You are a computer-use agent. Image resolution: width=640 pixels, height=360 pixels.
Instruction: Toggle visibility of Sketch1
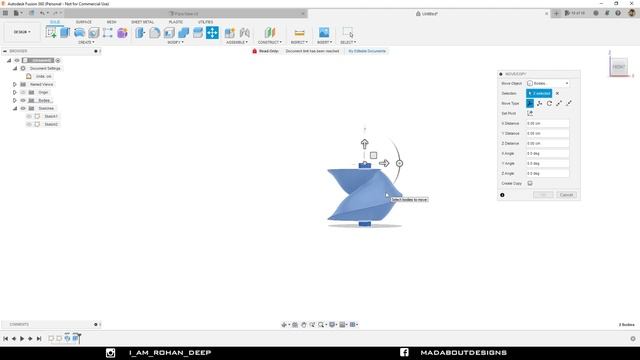[x=29, y=116]
